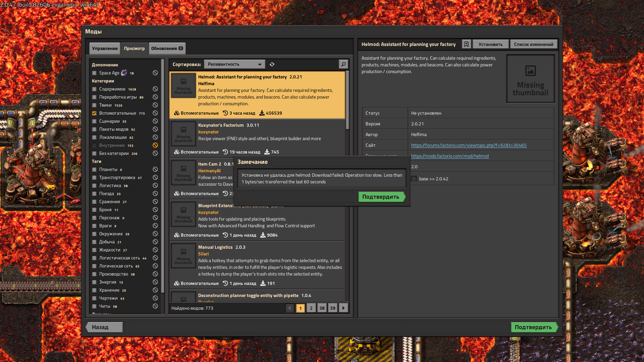Open the factorio forums viewtopic link
This screenshot has width=644, height=362.
[469, 145]
